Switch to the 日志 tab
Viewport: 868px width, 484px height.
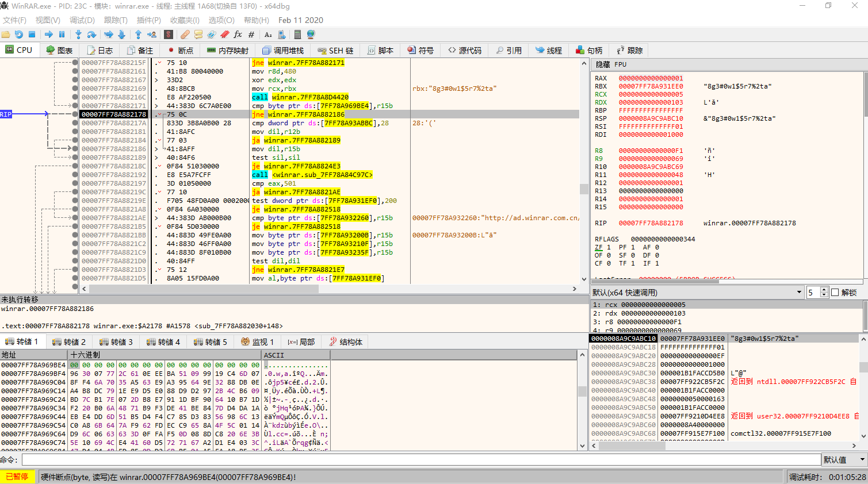100,51
